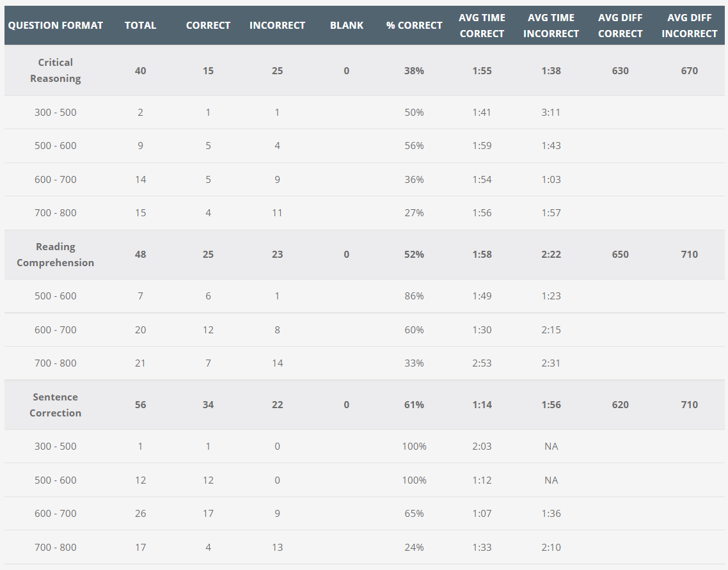Viewport: 728px width, 570px height.
Task: Click the Blank column header
Action: [x=347, y=26]
